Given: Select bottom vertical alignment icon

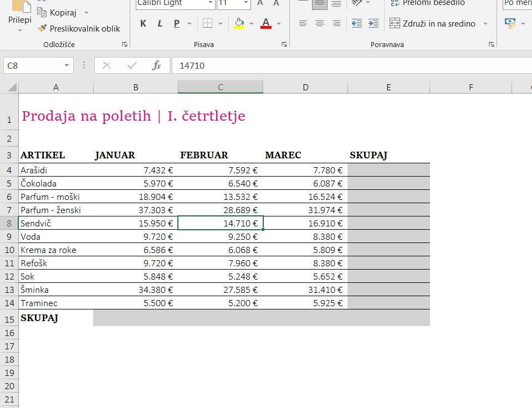Looking at the screenshot, I should 336,4.
